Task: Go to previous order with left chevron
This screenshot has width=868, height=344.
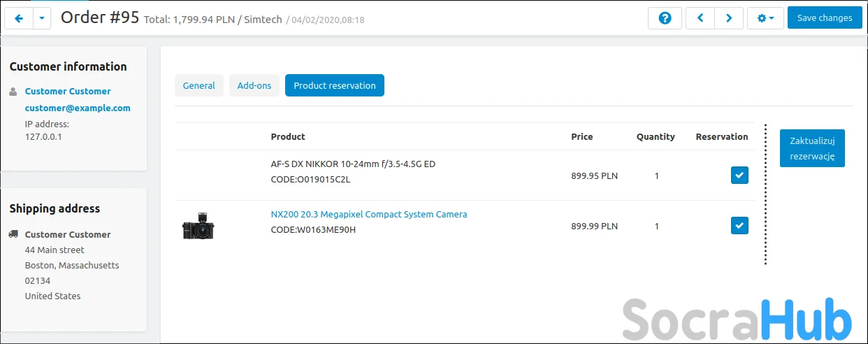Action: point(700,18)
